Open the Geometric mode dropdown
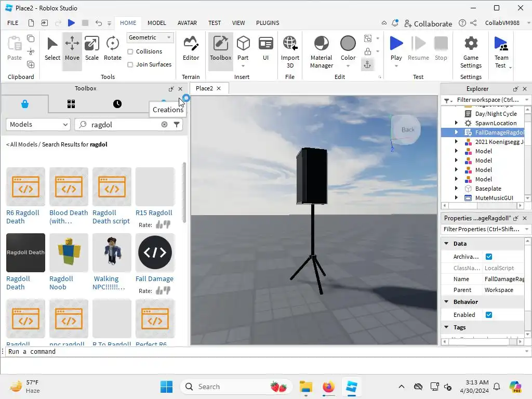 [150, 37]
